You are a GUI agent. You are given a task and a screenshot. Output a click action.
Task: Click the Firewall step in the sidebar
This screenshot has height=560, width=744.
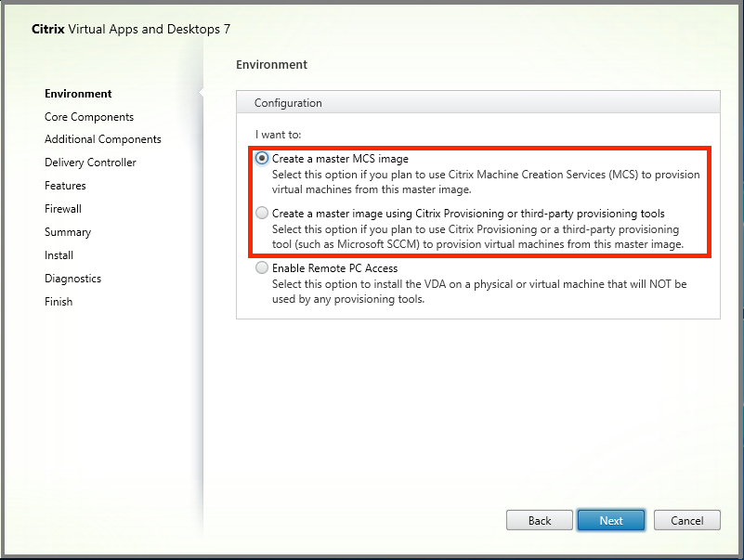(63, 209)
